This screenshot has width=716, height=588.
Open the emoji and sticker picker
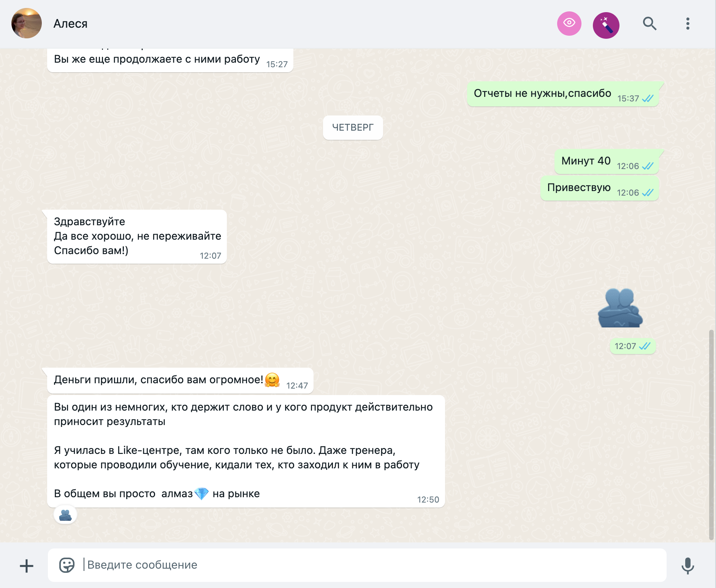(67, 565)
